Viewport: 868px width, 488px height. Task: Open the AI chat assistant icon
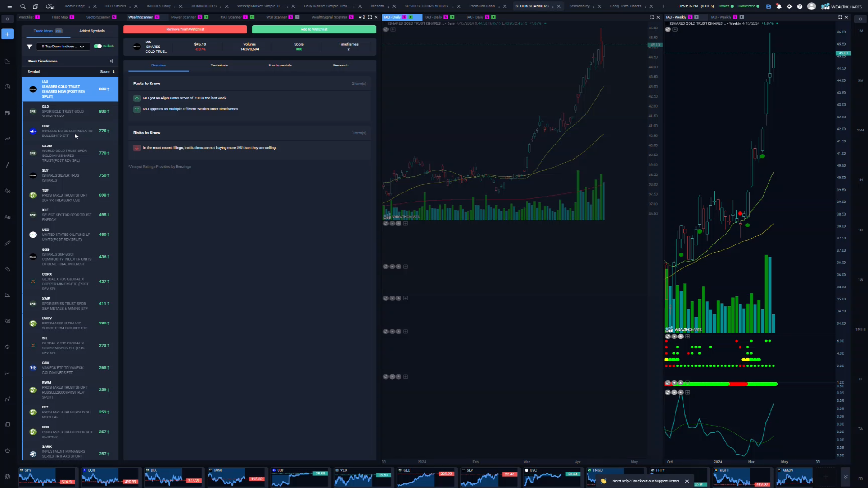tap(50, 6)
